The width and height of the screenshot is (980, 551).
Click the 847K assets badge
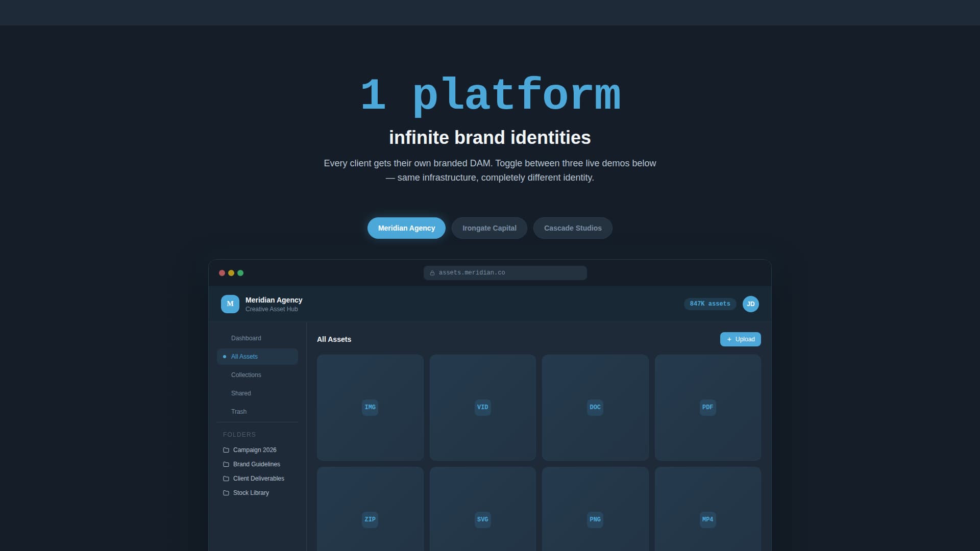point(709,304)
